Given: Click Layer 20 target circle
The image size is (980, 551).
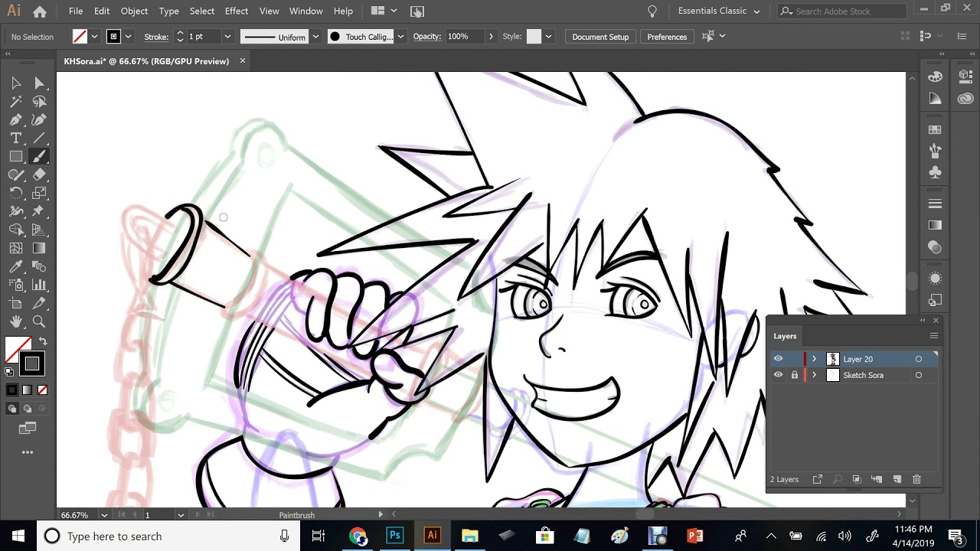Looking at the screenshot, I should click(x=919, y=359).
